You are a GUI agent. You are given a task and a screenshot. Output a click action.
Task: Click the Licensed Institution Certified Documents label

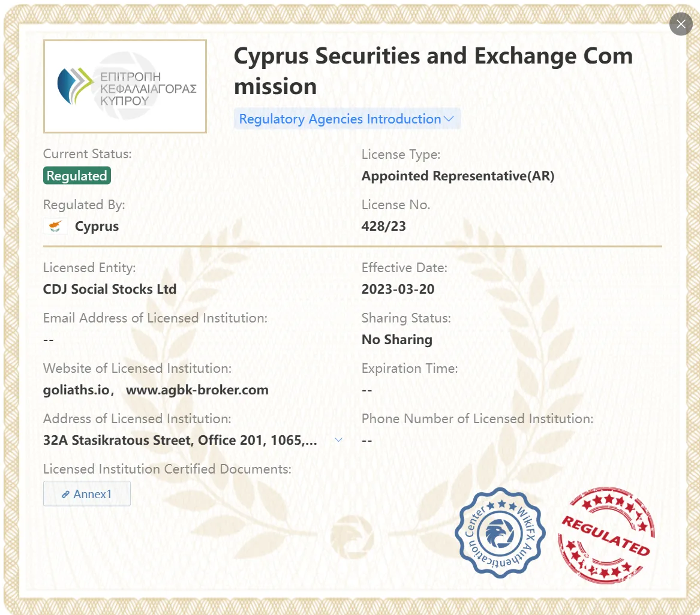coord(167,469)
